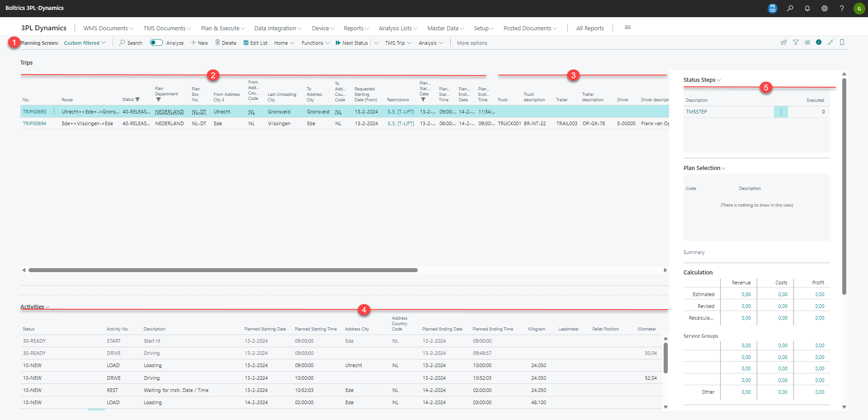Open Edit List mode
Image resolution: width=868 pixels, height=420 pixels.
point(255,43)
